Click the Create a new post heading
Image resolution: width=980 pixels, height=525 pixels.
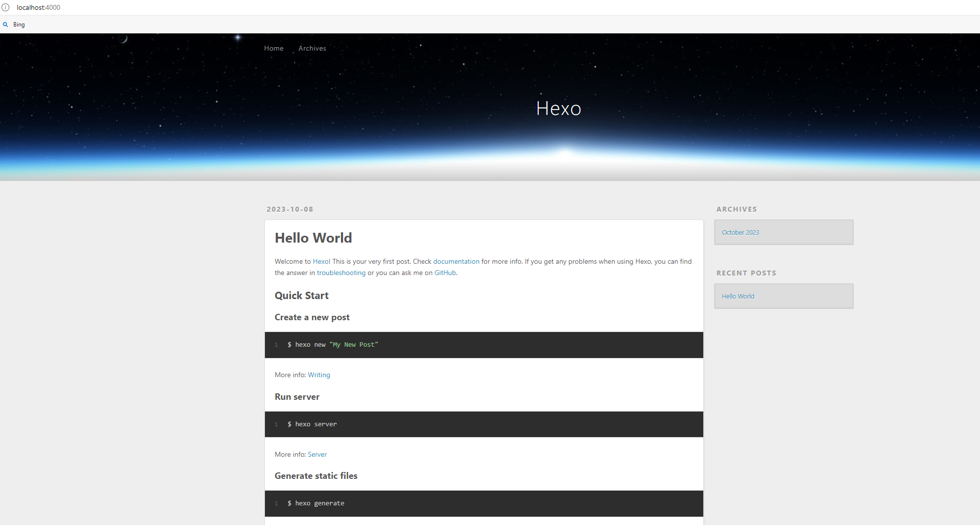click(x=312, y=317)
